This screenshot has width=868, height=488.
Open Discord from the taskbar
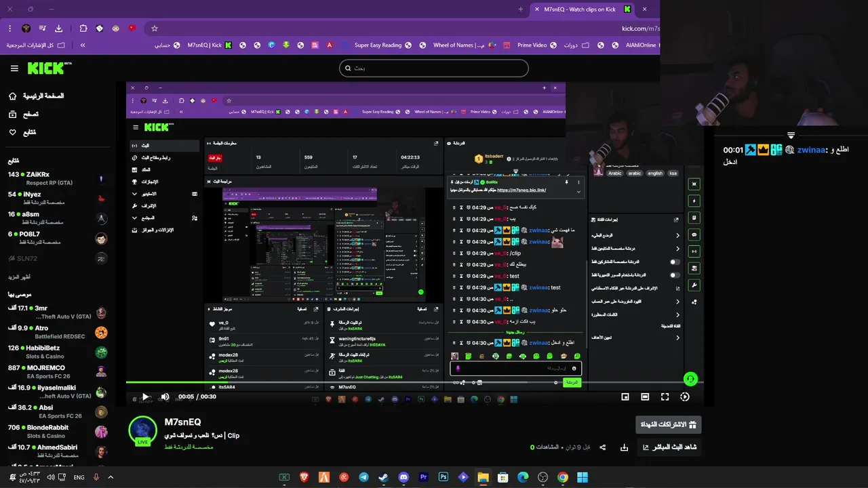[x=403, y=477]
